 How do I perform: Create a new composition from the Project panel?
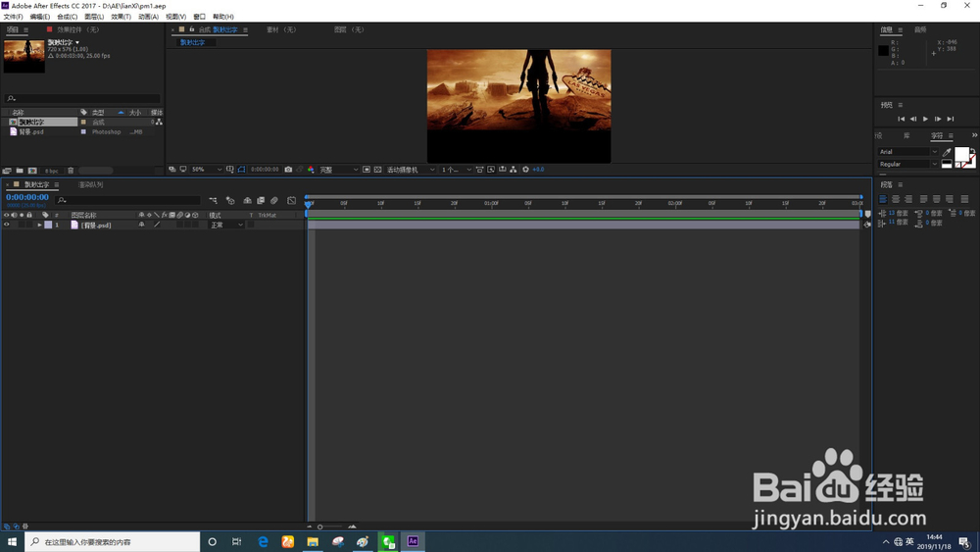(32, 170)
